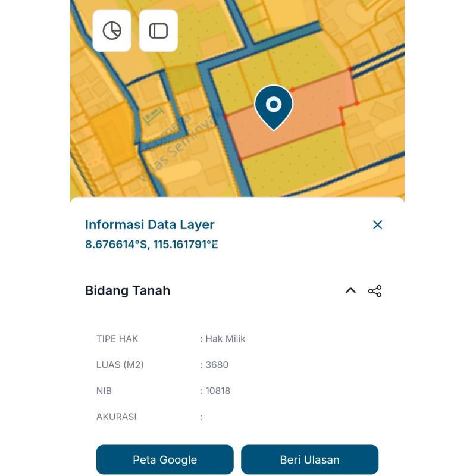This screenshot has width=476, height=476.
Task: Collapse the Bidang Tanah section
Action: 350,291
